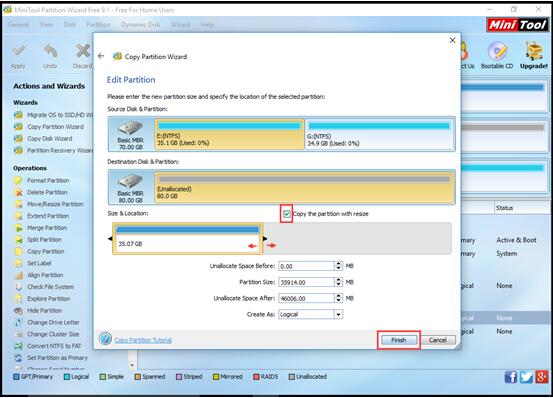Click the Upgrade cart icon

pyautogui.click(x=534, y=51)
